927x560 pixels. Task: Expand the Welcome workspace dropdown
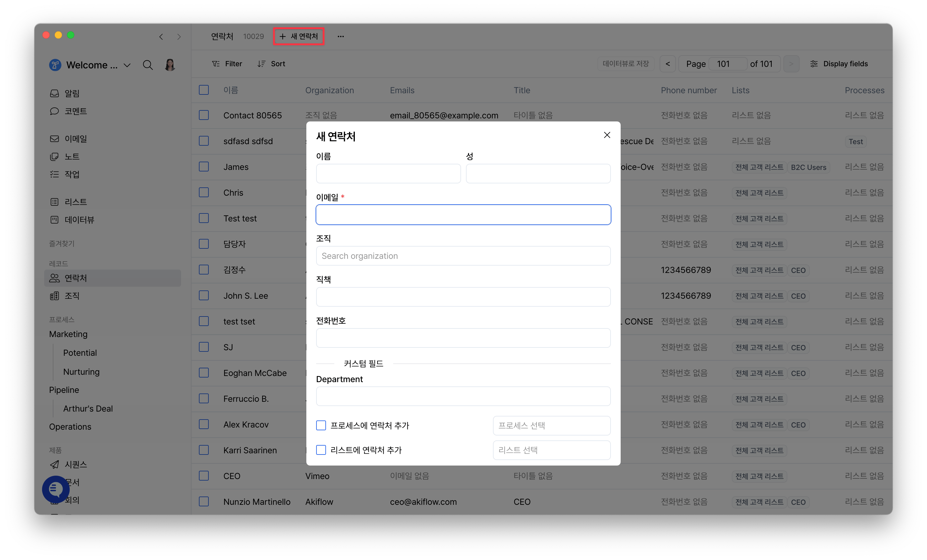127,65
